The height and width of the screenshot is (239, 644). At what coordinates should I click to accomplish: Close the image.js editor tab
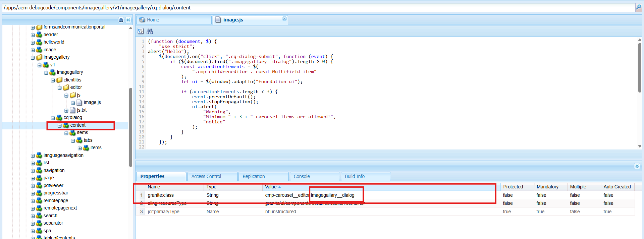coord(284,19)
